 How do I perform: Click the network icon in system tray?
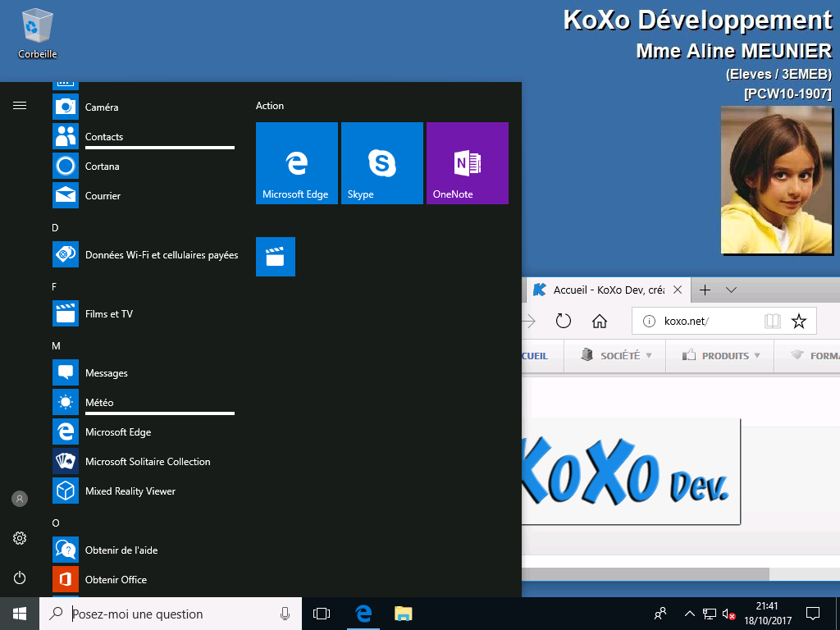(x=710, y=614)
